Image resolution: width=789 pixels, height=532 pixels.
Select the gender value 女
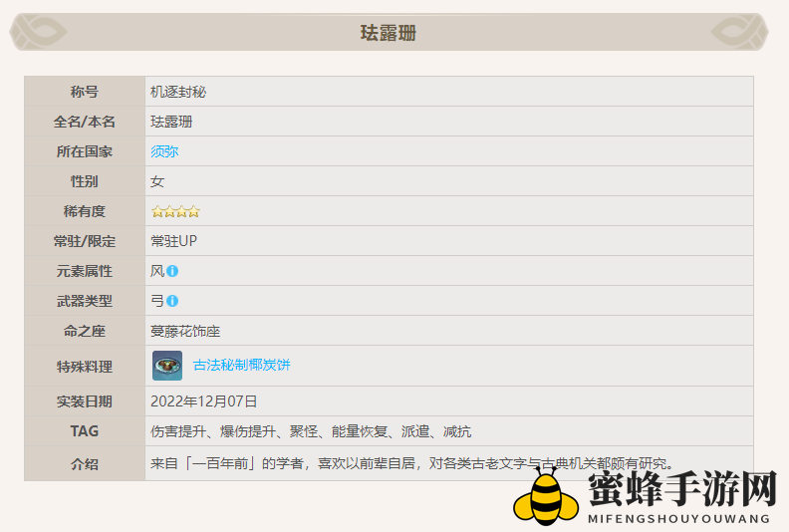point(157,181)
